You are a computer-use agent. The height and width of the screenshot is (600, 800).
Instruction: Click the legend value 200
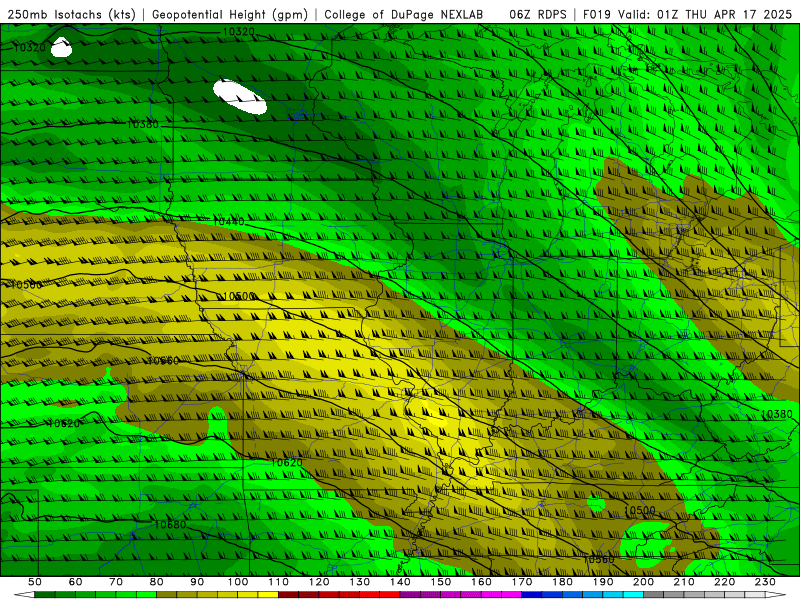[x=643, y=582]
